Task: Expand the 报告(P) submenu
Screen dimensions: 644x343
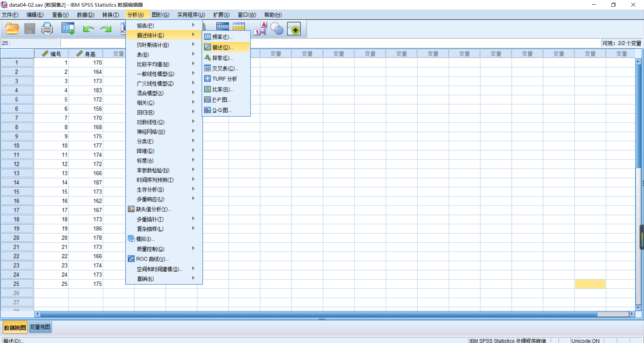Action: coord(164,25)
